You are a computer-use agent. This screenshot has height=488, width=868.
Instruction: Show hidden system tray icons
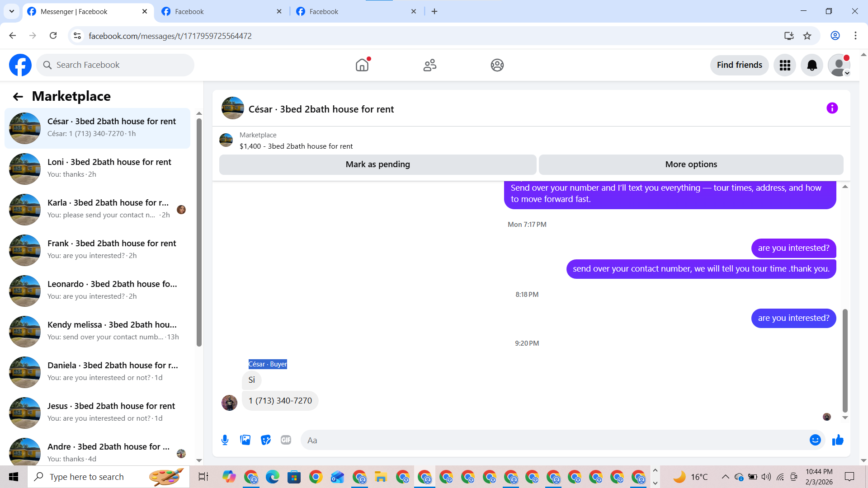[x=725, y=477]
